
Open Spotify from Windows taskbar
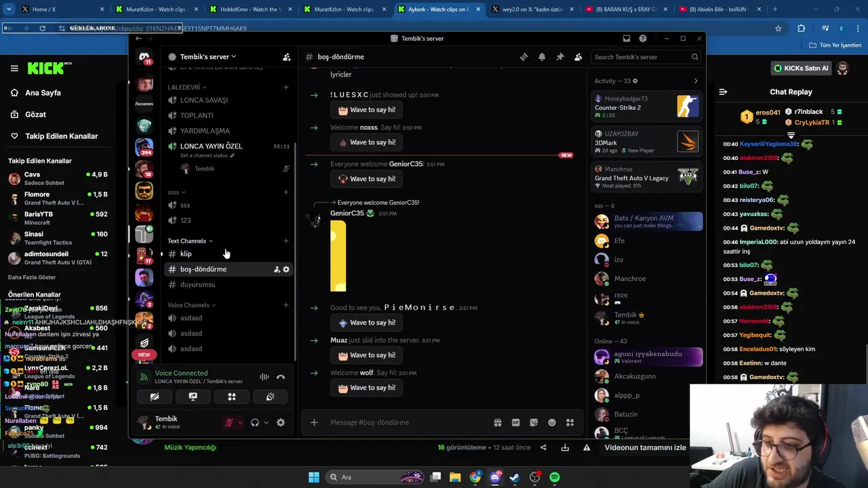point(555,477)
